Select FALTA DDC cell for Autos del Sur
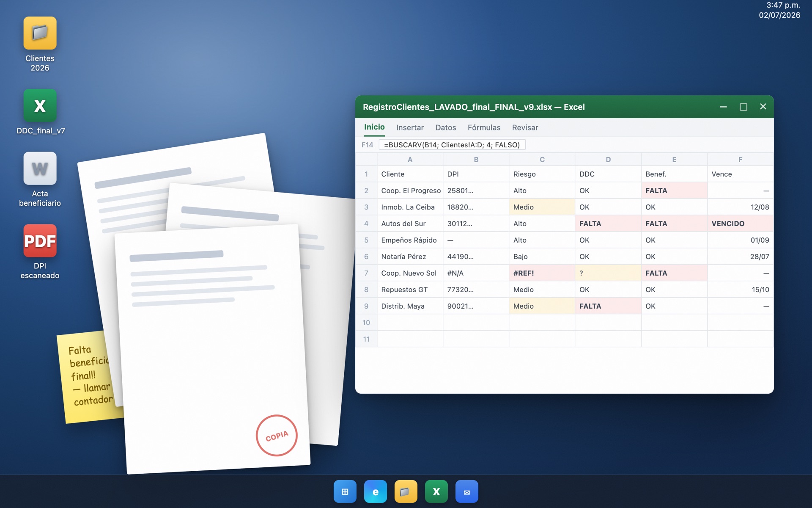Viewport: 812px width, 508px height. click(x=608, y=224)
